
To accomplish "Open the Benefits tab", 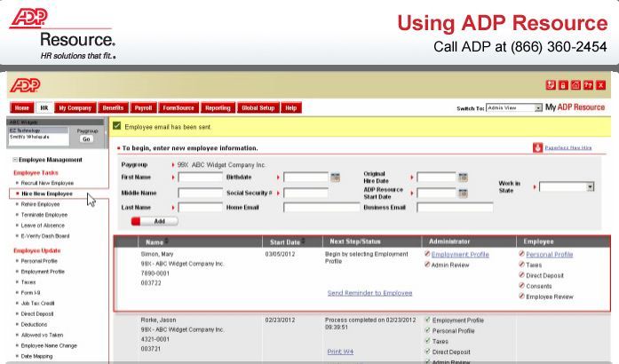I will [113, 107].
